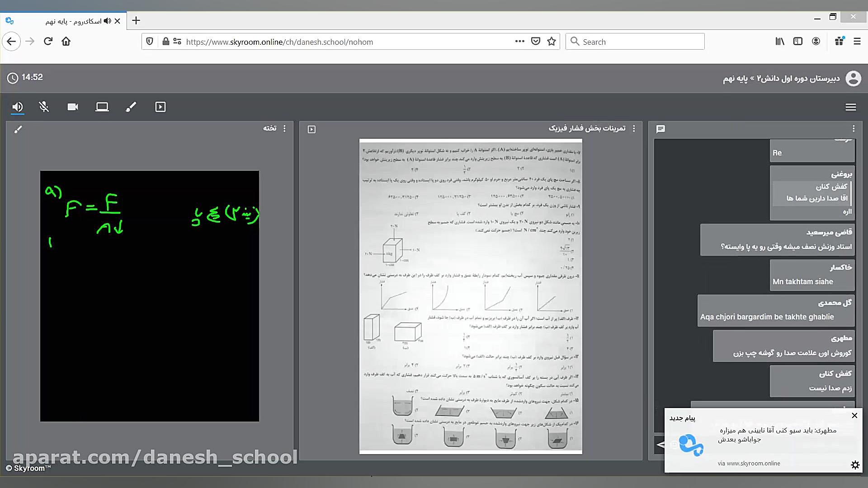
Task: Open the chat panel three-dot menu
Action: tap(854, 129)
